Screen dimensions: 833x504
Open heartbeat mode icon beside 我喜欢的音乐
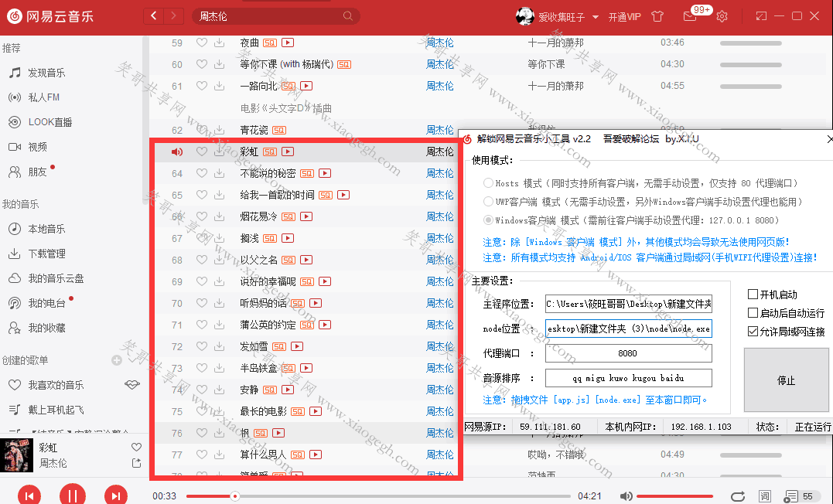point(132,384)
